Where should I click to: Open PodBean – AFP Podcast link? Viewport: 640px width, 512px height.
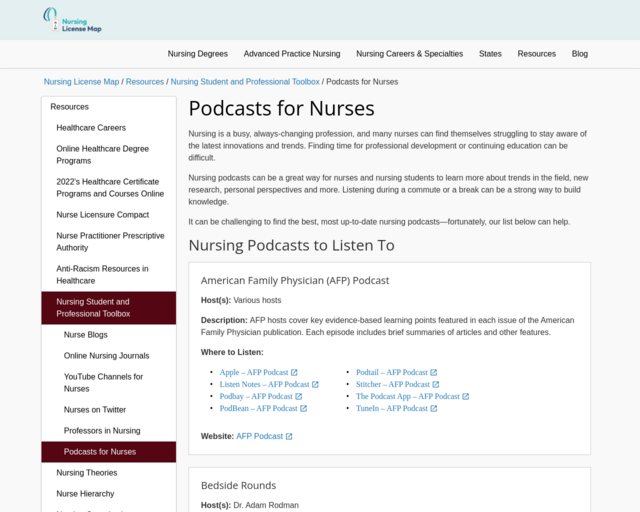(x=258, y=408)
